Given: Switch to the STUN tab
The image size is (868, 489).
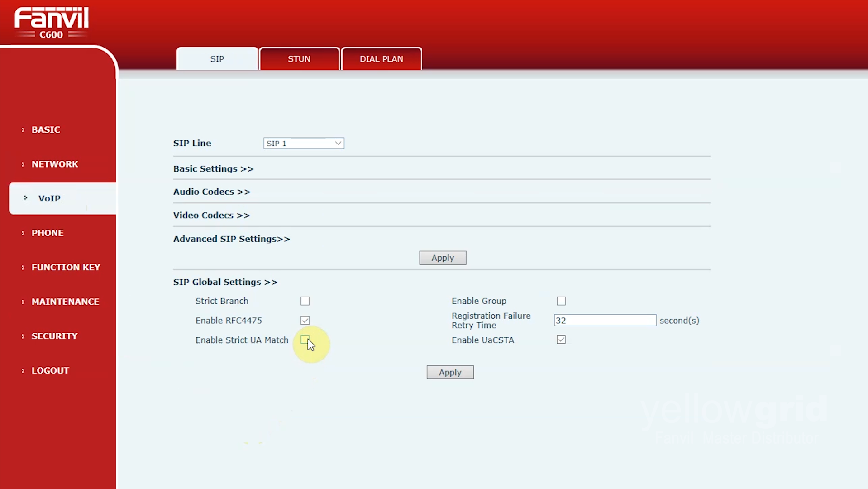Looking at the screenshot, I should [x=299, y=59].
